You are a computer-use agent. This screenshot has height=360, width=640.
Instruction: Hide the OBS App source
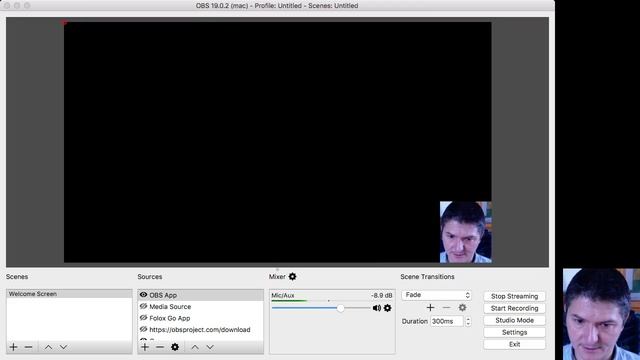143,295
